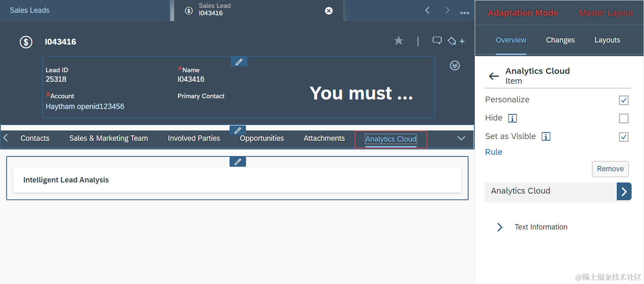Click the Adaptation Mode label

tap(523, 13)
